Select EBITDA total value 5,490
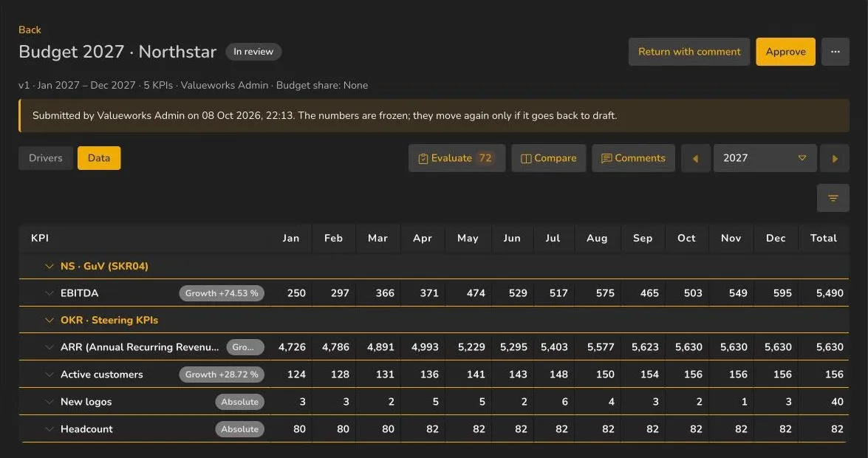The height and width of the screenshot is (458, 868). [830, 293]
